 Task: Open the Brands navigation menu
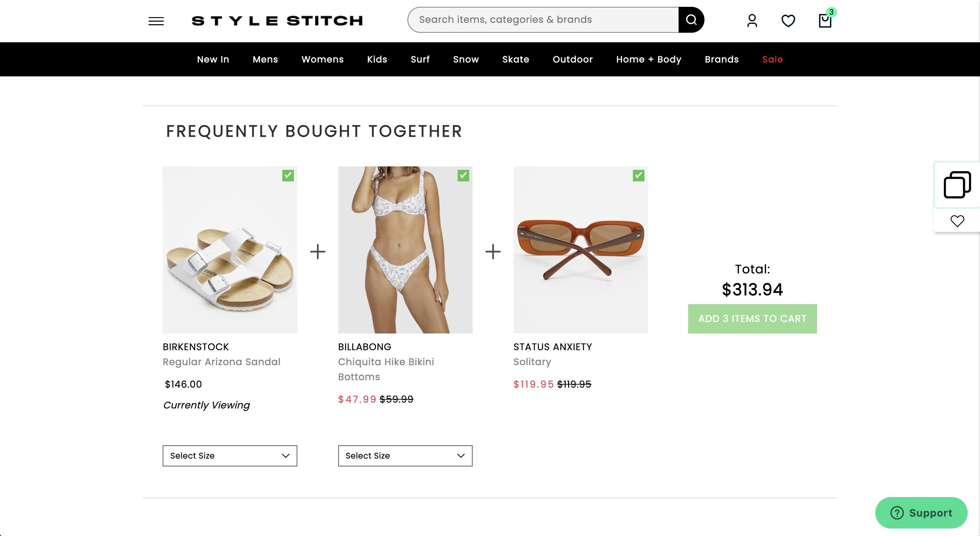point(721,59)
